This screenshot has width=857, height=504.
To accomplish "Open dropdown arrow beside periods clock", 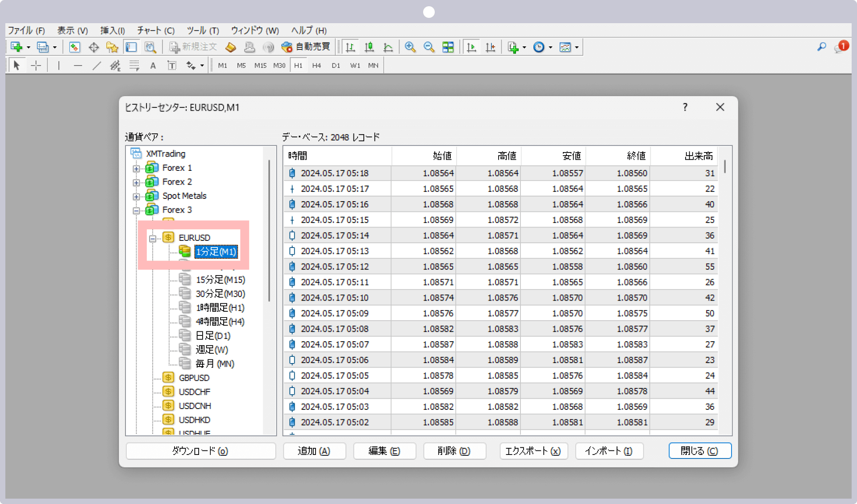I will coord(550,47).
